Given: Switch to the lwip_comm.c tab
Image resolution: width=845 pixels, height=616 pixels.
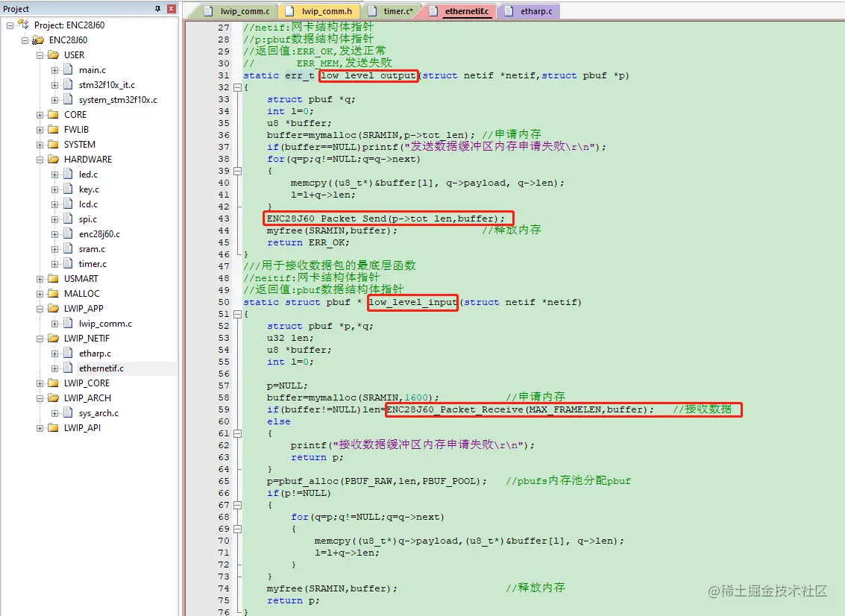Looking at the screenshot, I should 238,10.
